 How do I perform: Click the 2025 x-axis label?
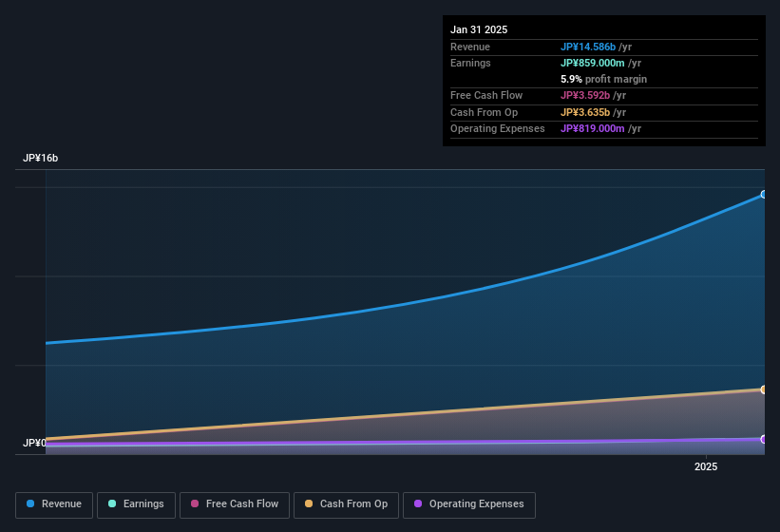[x=706, y=466]
